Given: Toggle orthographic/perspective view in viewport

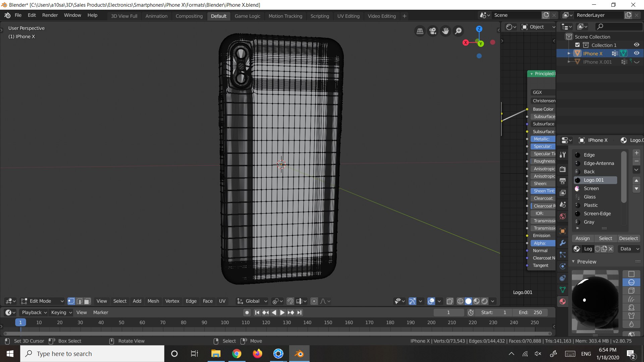Looking at the screenshot, I should pyautogui.click(x=420, y=31).
